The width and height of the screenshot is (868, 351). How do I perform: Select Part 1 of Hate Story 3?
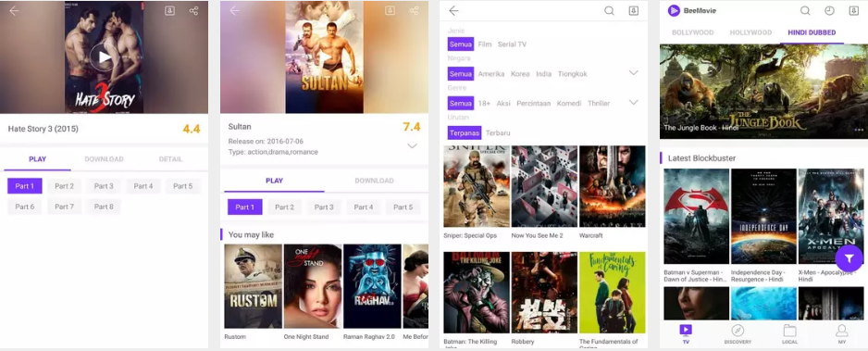[25, 186]
